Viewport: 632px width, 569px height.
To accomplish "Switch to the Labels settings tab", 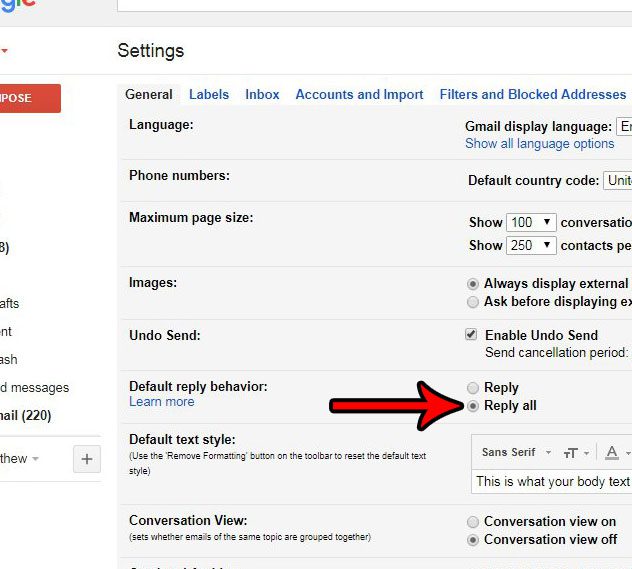I will pos(209,94).
